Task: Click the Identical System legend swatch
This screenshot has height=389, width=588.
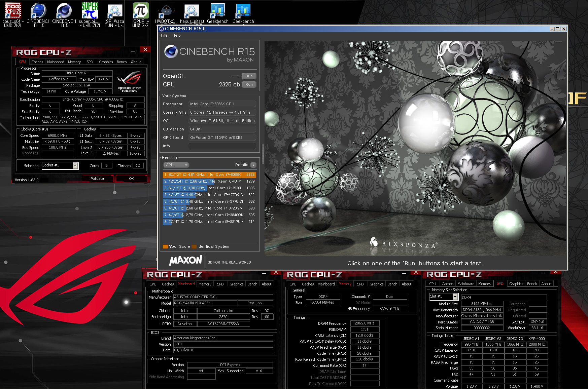Action: 194,246
